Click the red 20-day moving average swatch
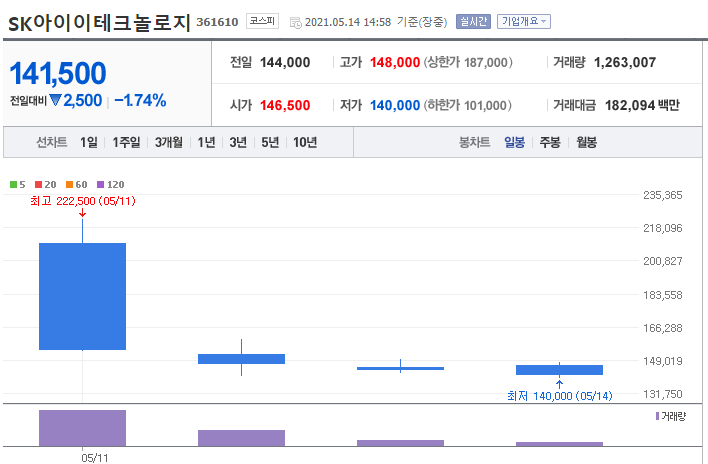 pyautogui.click(x=38, y=184)
